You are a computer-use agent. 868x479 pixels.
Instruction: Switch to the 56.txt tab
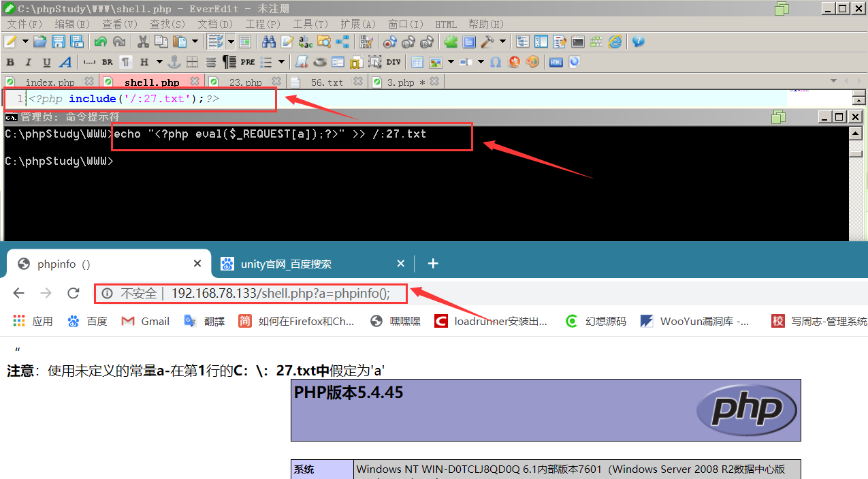click(x=327, y=82)
